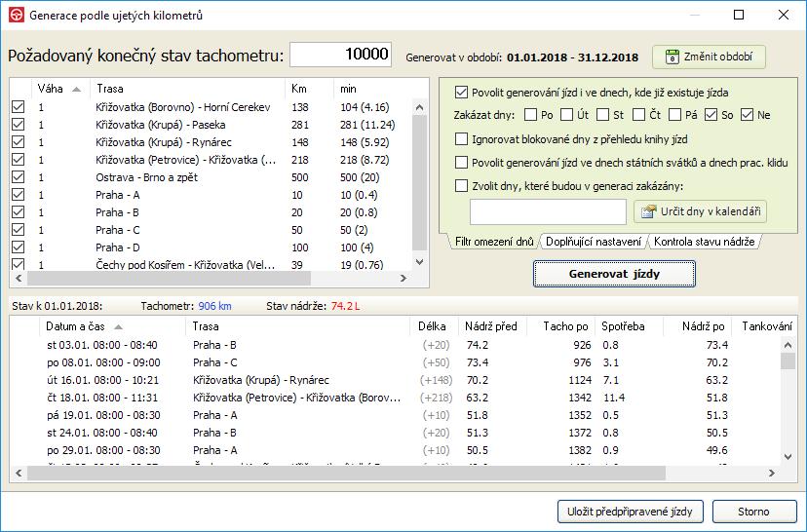Uncheck route Praha - A checkbox
The width and height of the screenshot is (807, 532).
click(x=18, y=195)
